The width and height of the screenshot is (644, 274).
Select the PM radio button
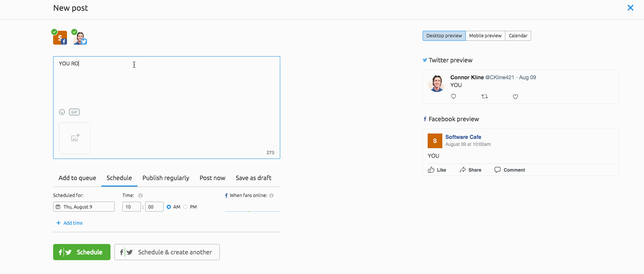point(186,207)
